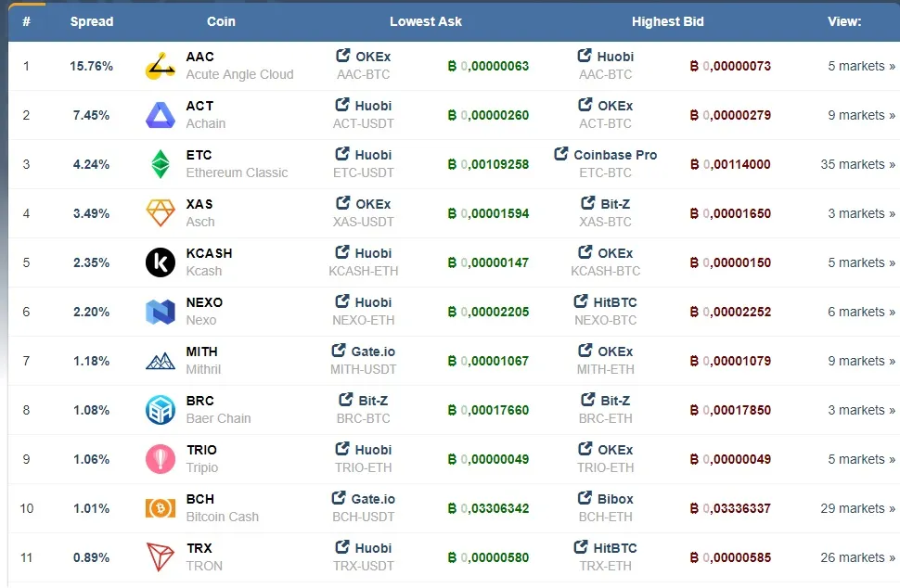This screenshot has height=588, width=900.
Task: Expand 35 markets for Ethereum Classic
Action: pos(857,164)
